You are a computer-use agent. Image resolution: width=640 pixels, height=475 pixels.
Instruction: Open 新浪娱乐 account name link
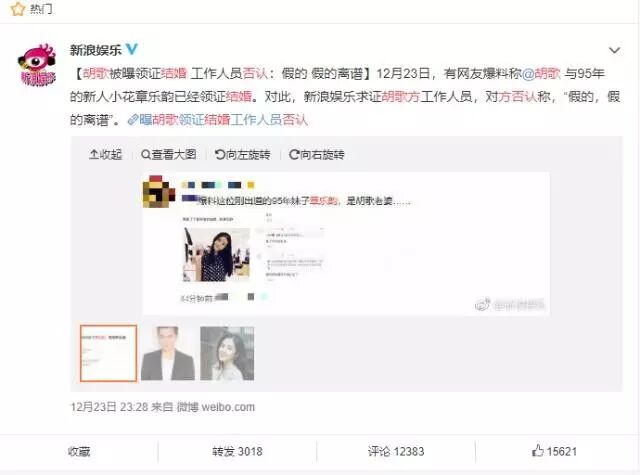96,50
